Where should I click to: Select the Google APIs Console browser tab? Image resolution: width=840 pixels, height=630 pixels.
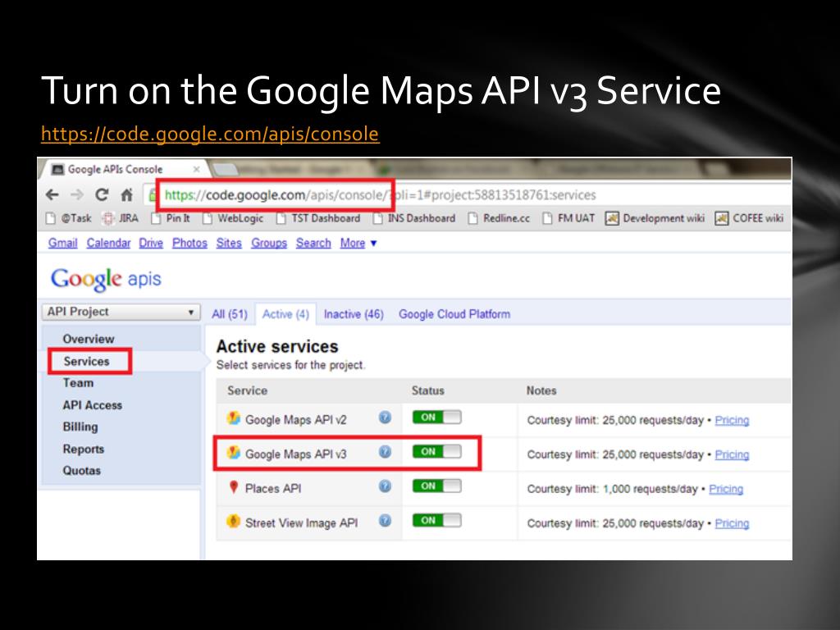(123, 169)
